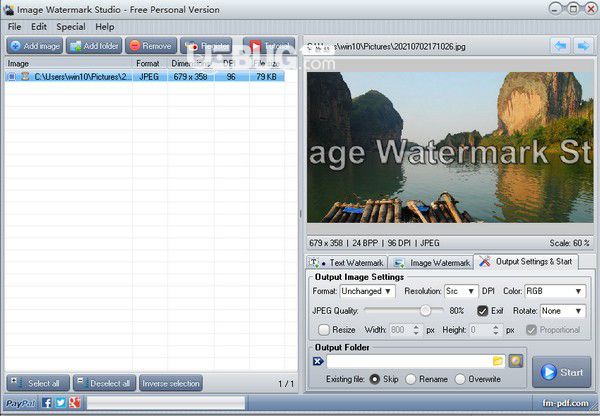This screenshot has width=600, height=416.
Task: Click the watermarked image preview
Action: (x=450, y=147)
